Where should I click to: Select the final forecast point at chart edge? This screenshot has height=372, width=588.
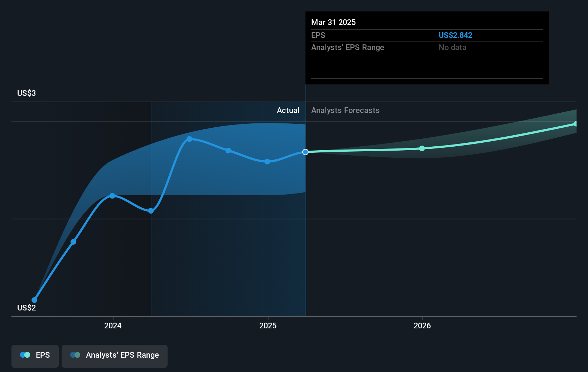tap(576, 124)
